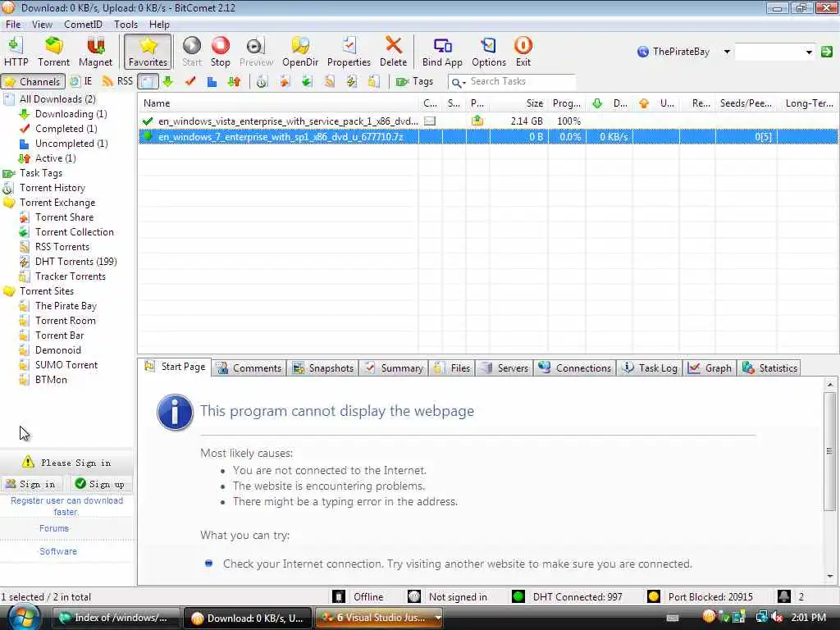This screenshot has width=840, height=630.
Task: Open the View menu
Action: click(42, 24)
